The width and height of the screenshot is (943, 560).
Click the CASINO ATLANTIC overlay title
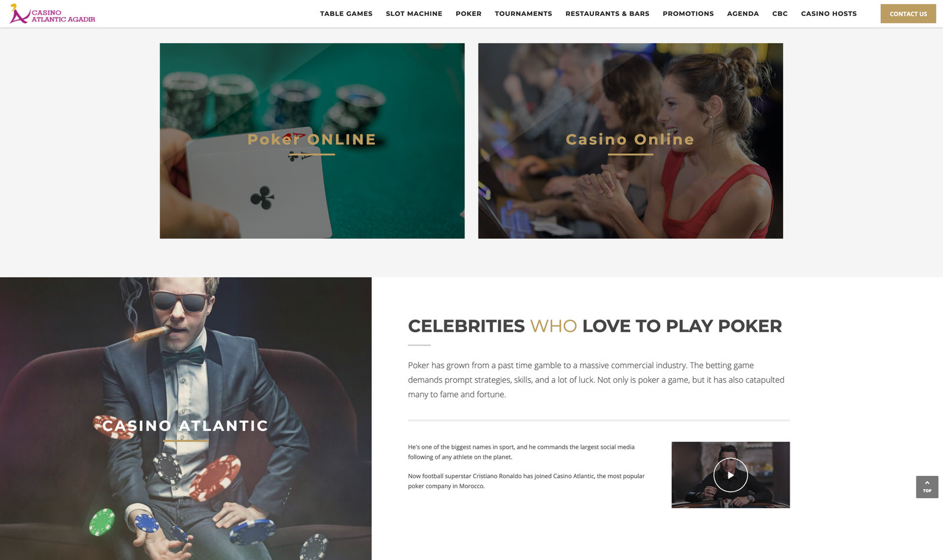pyautogui.click(x=186, y=426)
